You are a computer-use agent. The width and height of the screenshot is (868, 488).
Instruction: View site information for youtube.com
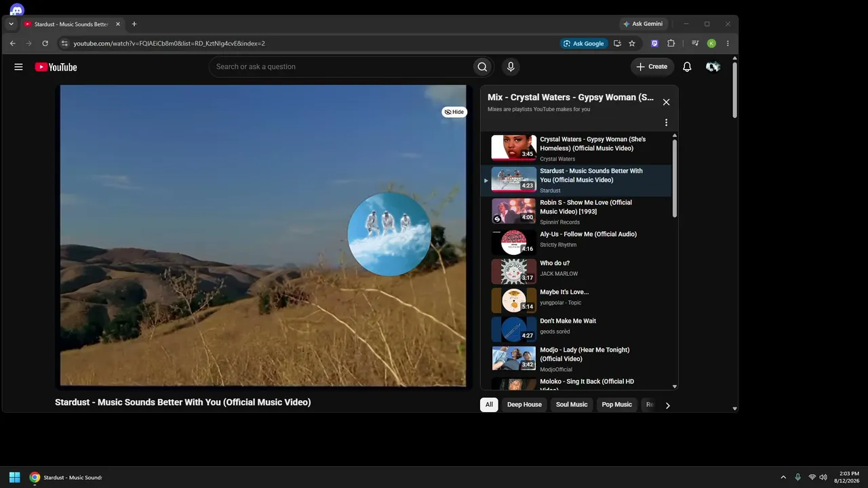point(64,43)
